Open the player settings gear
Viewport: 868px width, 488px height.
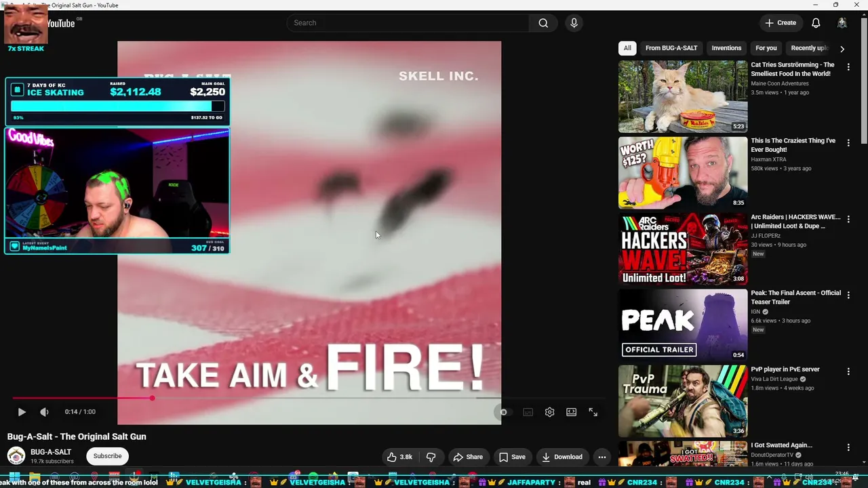coord(549,411)
